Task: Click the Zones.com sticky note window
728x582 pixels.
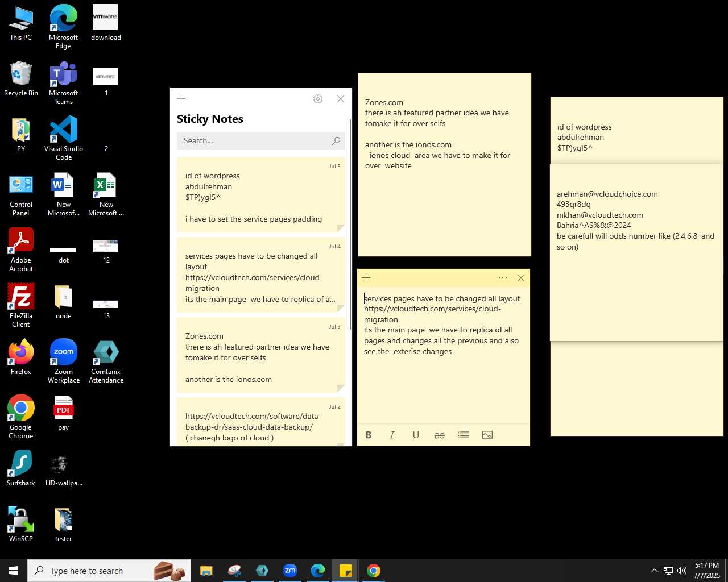Action: pos(445,164)
